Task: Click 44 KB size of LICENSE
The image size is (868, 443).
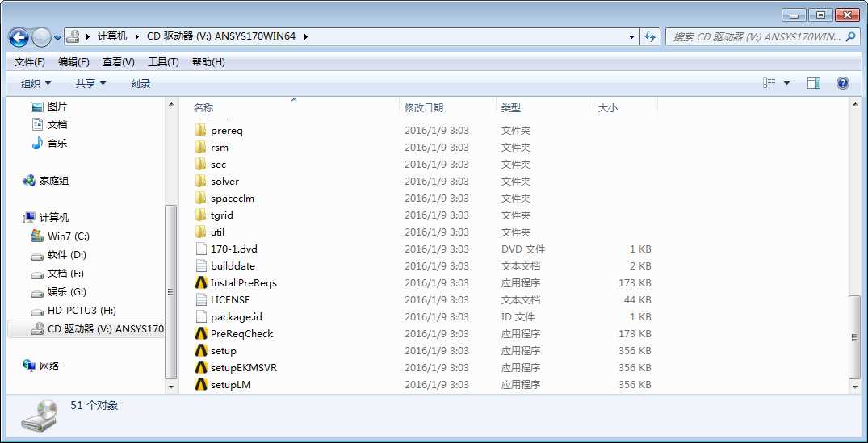Action: 637,299
